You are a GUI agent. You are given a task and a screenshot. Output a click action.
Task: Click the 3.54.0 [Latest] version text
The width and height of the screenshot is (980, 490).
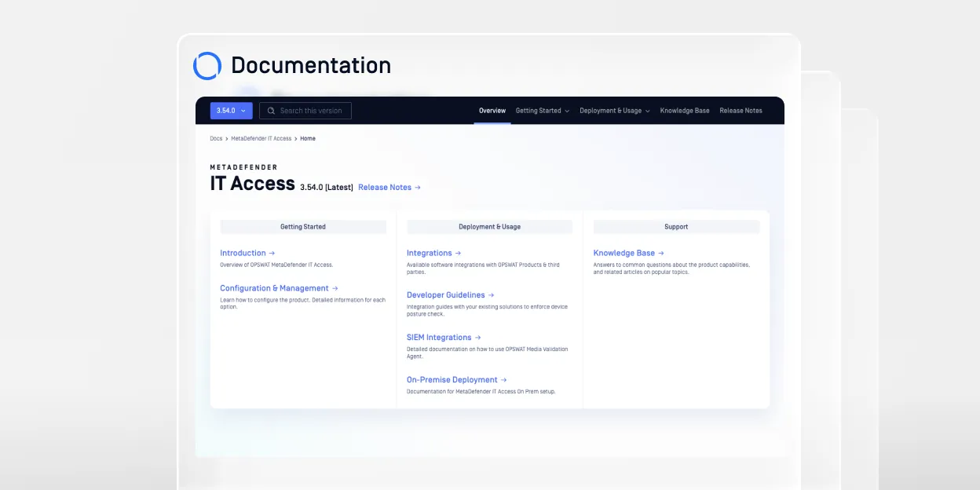coord(327,188)
